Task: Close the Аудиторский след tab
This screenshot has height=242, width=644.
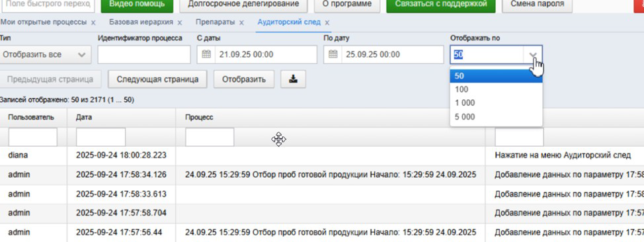Action: (327, 22)
